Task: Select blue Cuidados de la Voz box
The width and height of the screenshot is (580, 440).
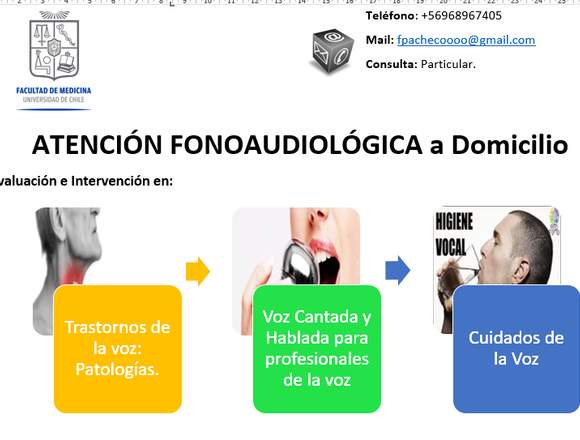Action: pyautogui.click(x=516, y=349)
